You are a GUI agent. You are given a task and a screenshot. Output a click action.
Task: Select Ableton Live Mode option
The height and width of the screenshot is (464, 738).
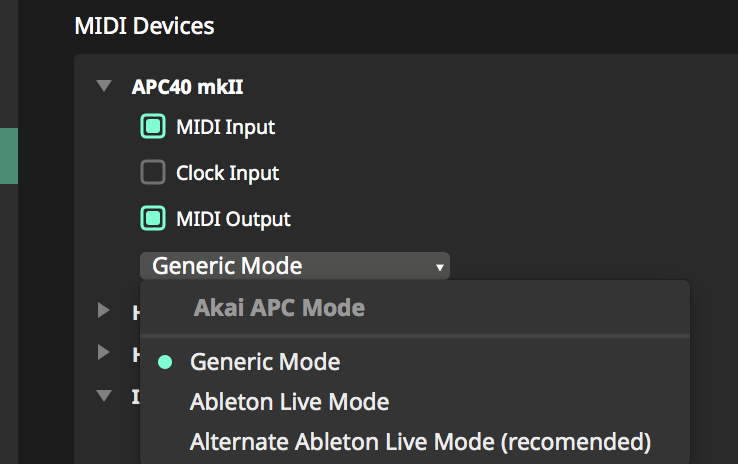[289, 402]
